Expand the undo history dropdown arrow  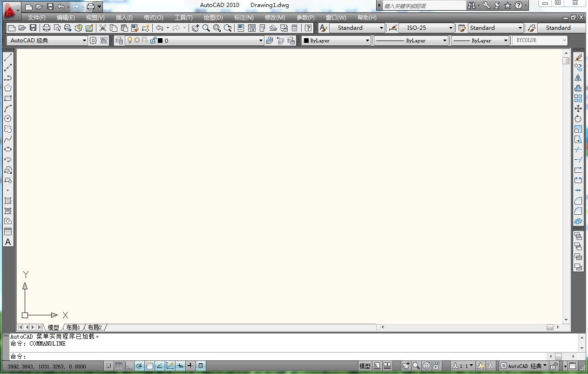168,28
